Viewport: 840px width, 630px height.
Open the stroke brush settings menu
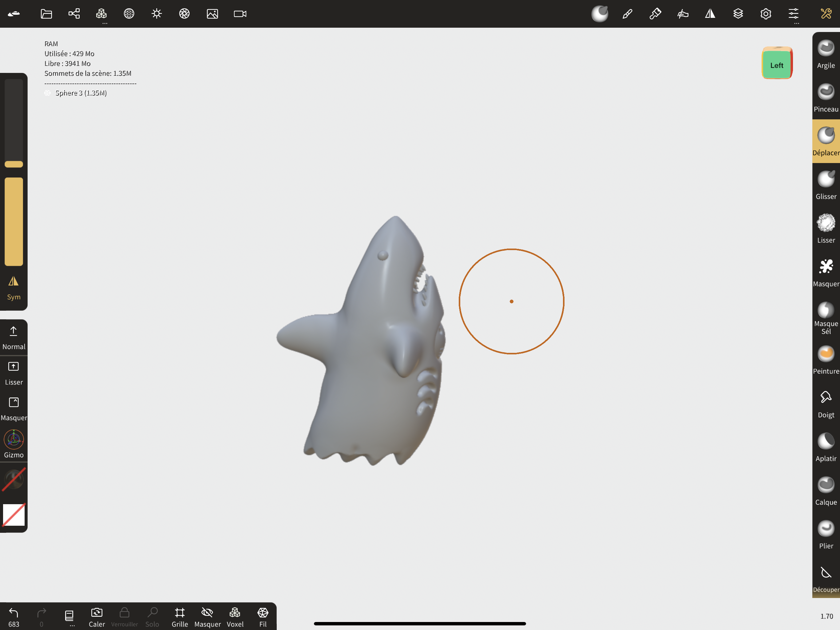(x=627, y=14)
